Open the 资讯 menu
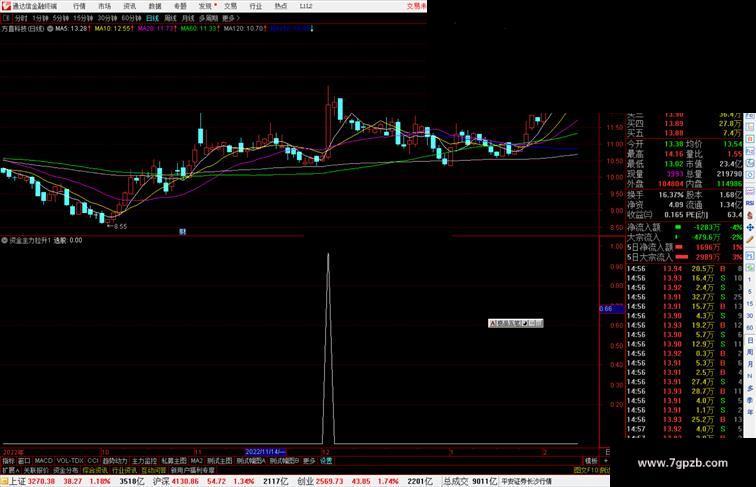The width and height of the screenshot is (756, 487). point(129,6)
